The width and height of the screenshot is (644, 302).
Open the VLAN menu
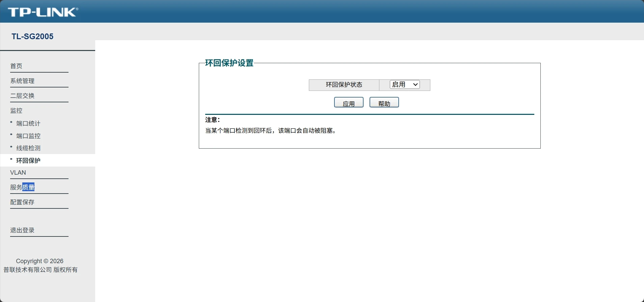18,173
